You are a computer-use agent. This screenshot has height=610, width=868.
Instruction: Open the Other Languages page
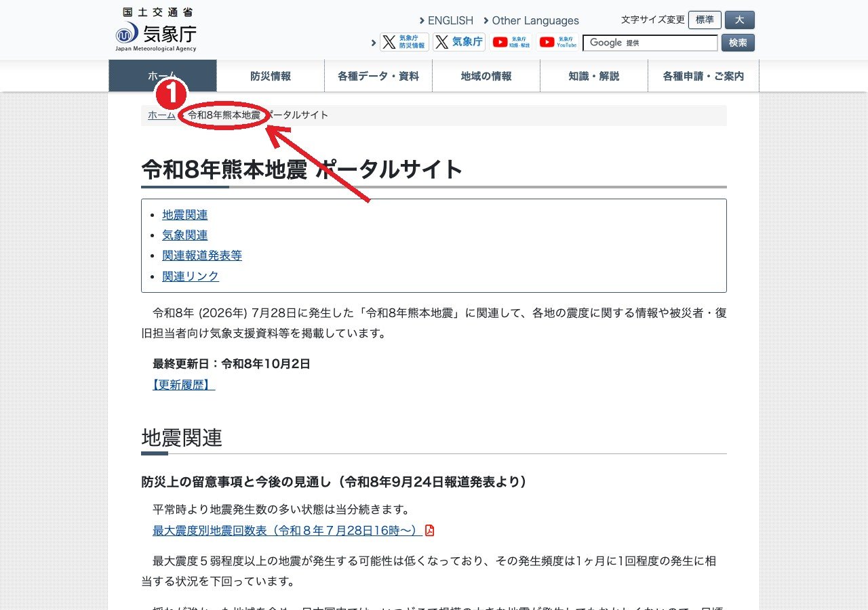[x=535, y=20]
